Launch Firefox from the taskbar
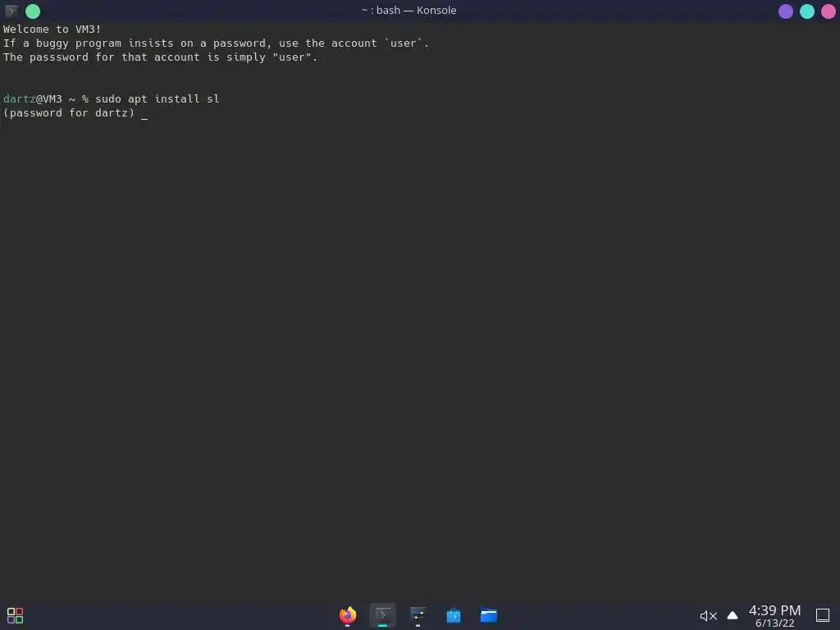The height and width of the screenshot is (630, 840). click(348, 615)
